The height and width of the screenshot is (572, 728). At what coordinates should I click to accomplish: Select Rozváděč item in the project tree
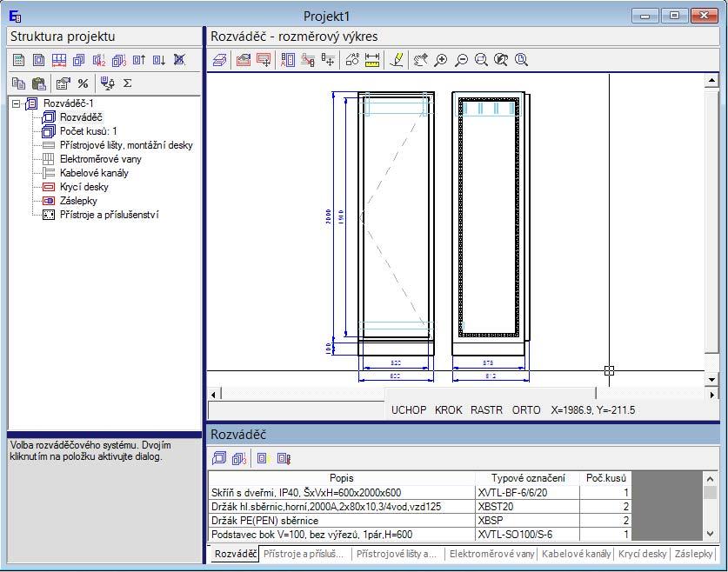[81, 117]
